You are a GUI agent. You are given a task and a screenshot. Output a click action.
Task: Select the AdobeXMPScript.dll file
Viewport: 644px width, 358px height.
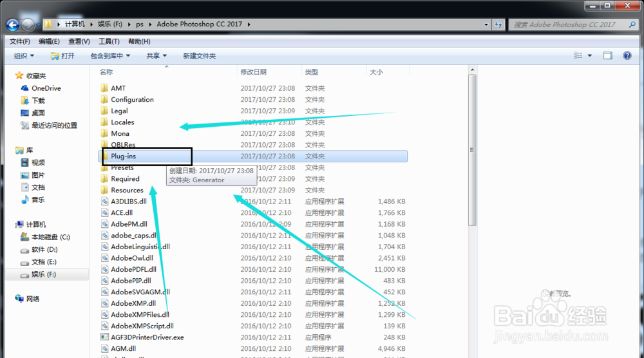pyautogui.click(x=142, y=326)
